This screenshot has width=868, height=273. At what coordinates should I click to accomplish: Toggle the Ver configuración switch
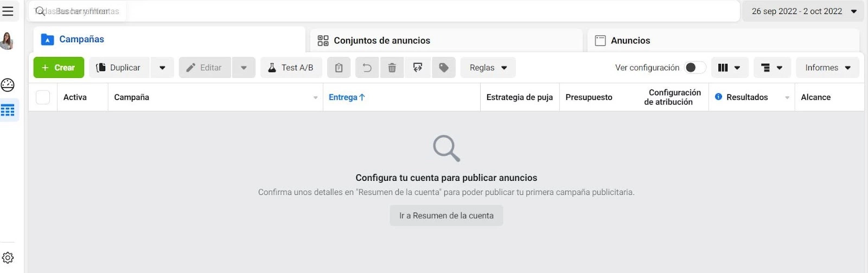click(x=694, y=68)
